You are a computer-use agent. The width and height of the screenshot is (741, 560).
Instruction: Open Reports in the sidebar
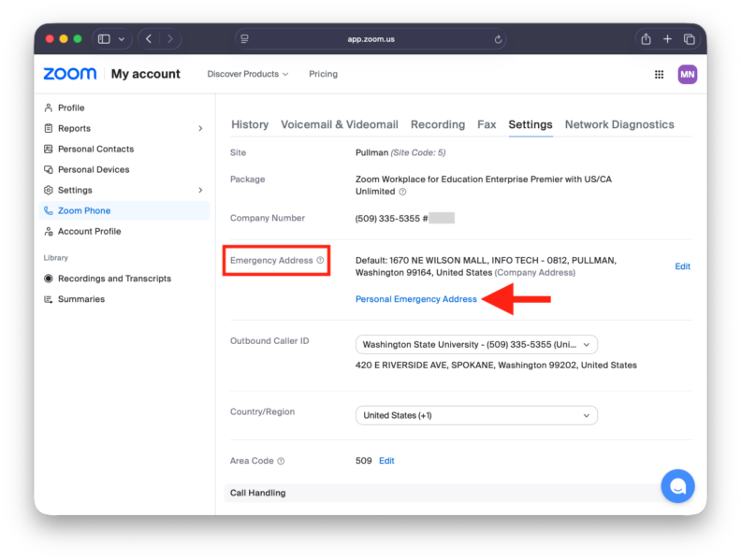point(74,128)
